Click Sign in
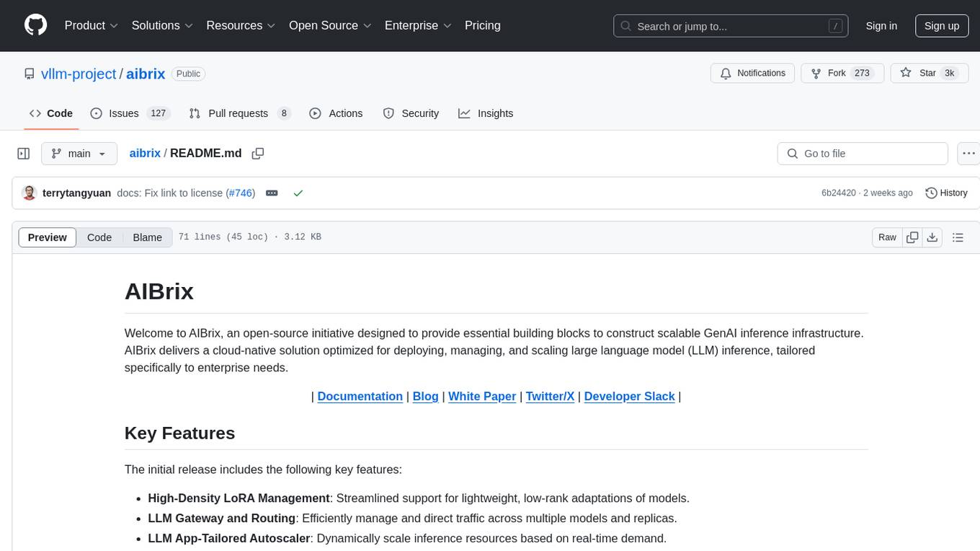 (x=881, y=26)
